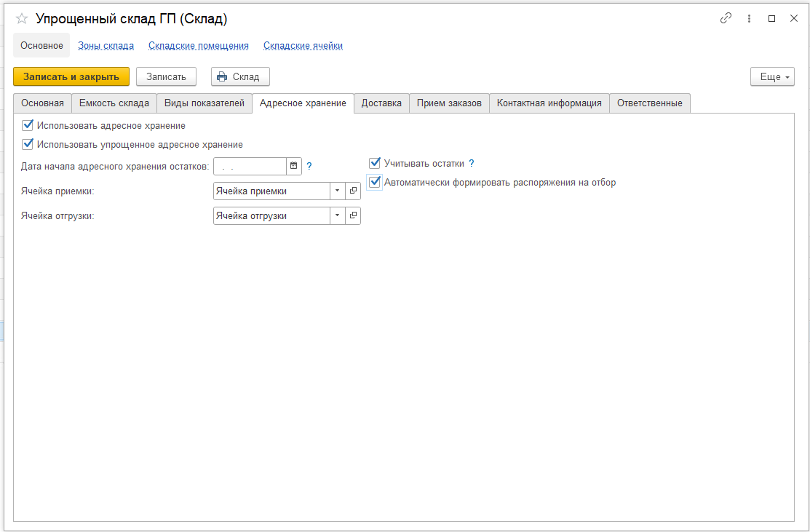The height and width of the screenshot is (532, 810).
Task: Show help for Учитывать остатки option
Action: (472, 164)
